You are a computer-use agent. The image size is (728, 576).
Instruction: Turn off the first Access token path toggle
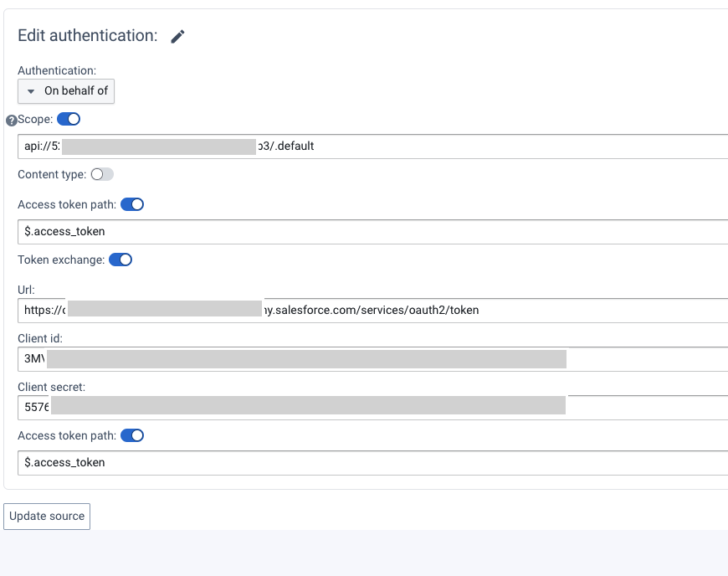click(132, 204)
